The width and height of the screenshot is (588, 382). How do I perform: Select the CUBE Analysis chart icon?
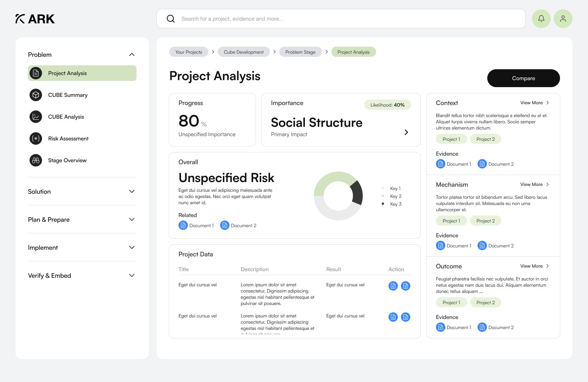tap(36, 117)
